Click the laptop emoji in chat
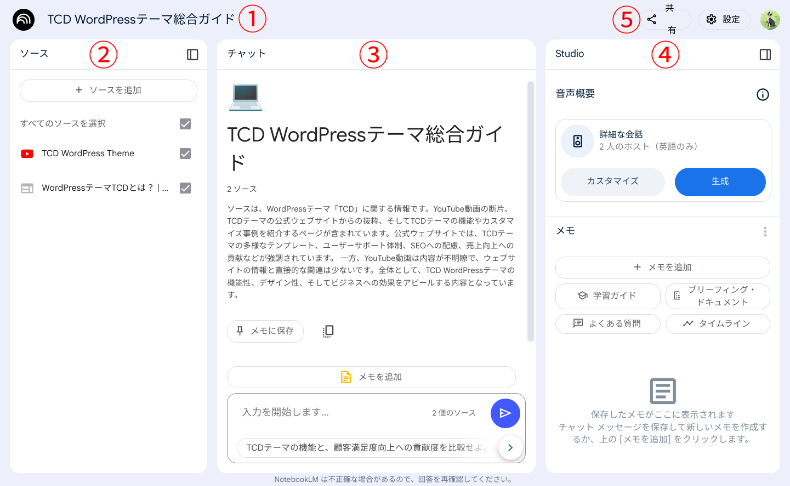Image resolution: width=790 pixels, height=486 pixels. (245, 97)
